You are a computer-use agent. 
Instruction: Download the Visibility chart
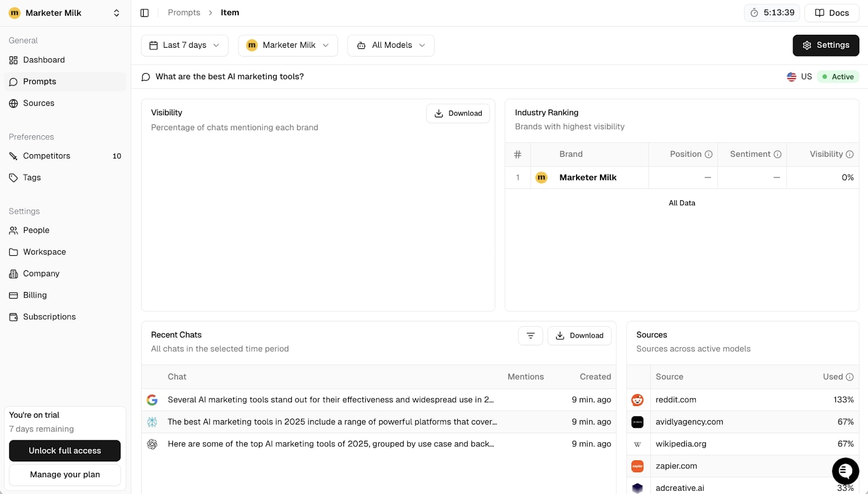458,113
